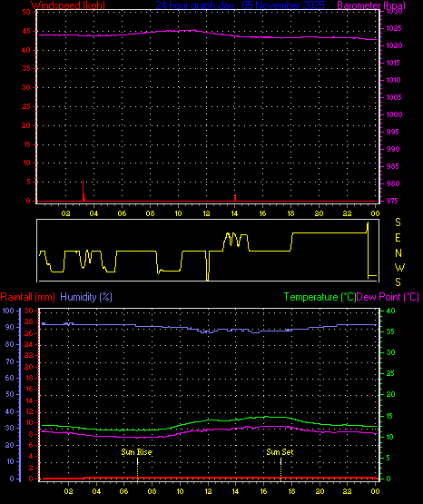Viewport: 423px width, 504px height.
Task: Click the windspeed axis value 50
Action: [x=26, y=12]
